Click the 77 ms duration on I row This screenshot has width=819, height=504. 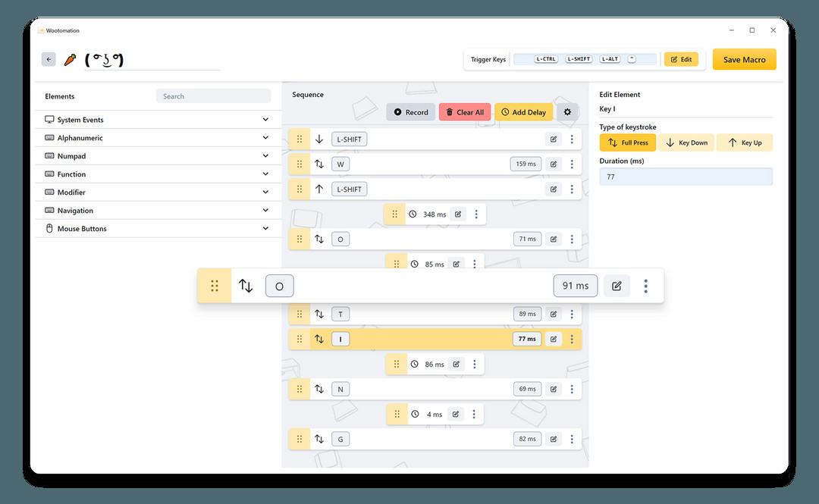click(x=527, y=339)
